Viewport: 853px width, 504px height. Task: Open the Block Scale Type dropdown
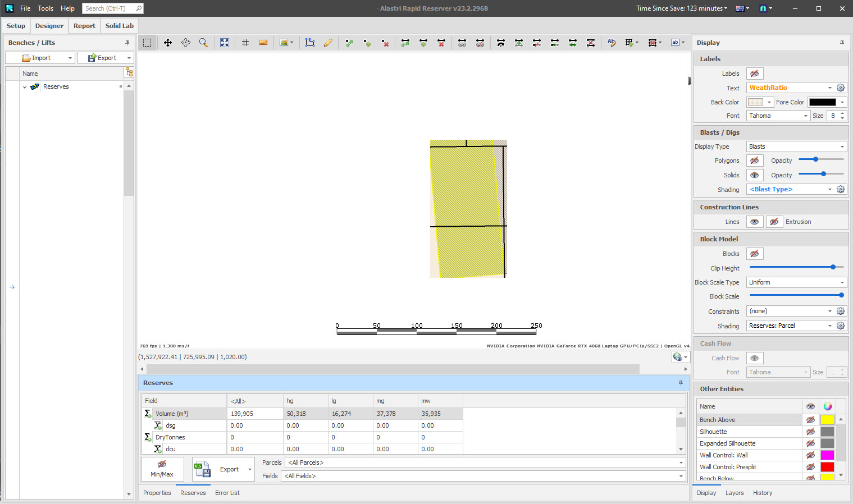[796, 282]
